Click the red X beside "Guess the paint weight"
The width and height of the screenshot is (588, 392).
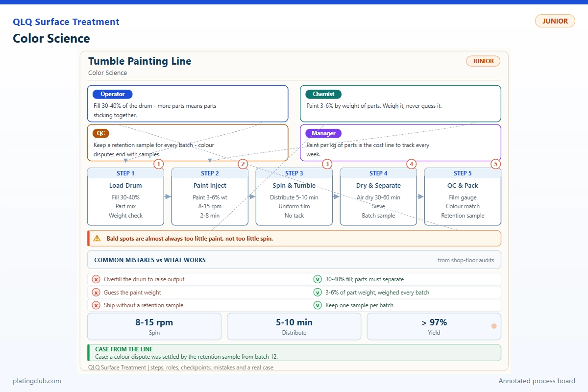tap(96, 293)
